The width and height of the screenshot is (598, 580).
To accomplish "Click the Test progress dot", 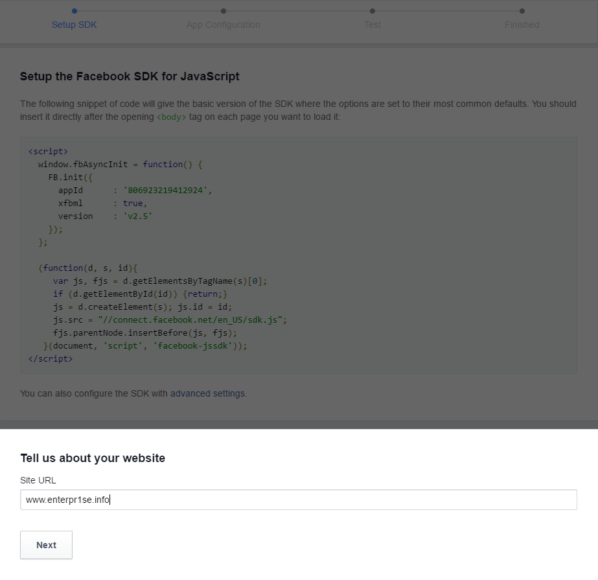I will [x=373, y=11].
